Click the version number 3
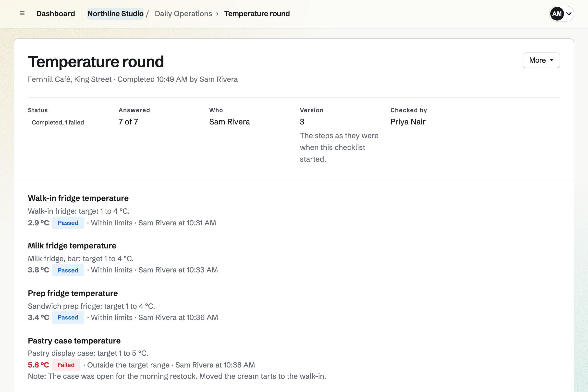 pyautogui.click(x=302, y=122)
